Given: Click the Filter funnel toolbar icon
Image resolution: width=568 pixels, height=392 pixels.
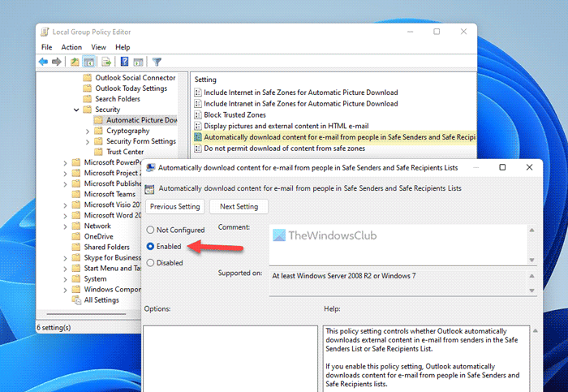Looking at the screenshot, I should coord(157,62).
